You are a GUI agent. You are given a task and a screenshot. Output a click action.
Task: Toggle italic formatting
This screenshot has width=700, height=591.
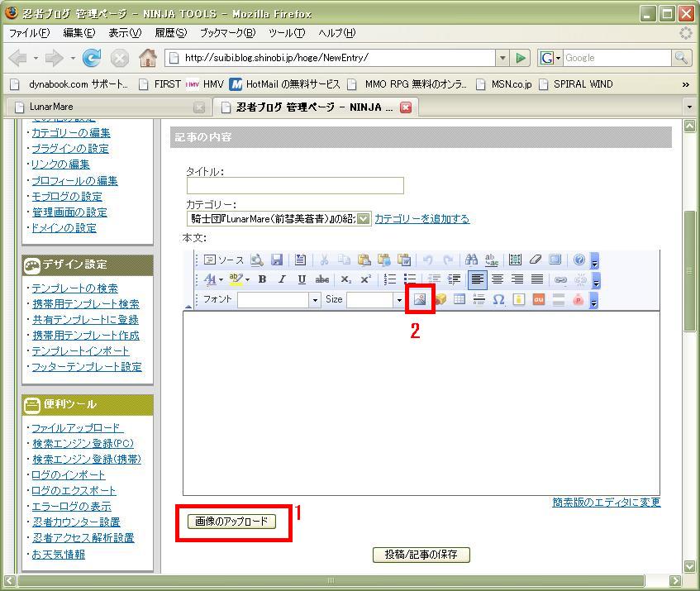pos(282,279)
